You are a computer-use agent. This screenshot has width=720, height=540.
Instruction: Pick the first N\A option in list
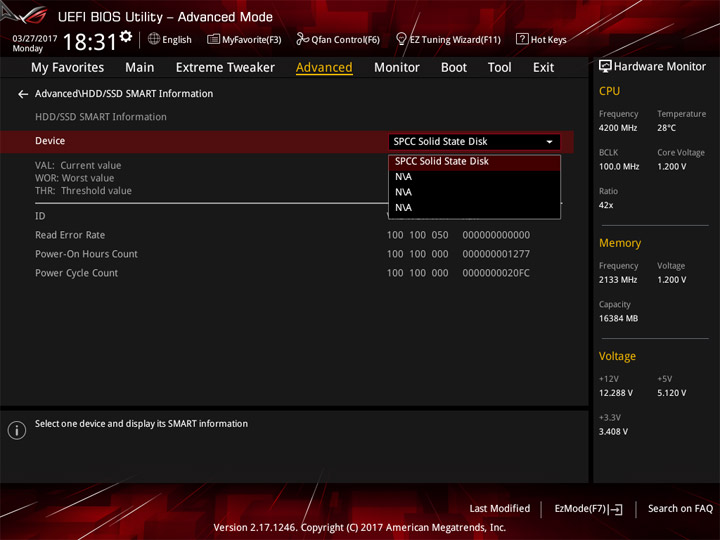[474, 177]
